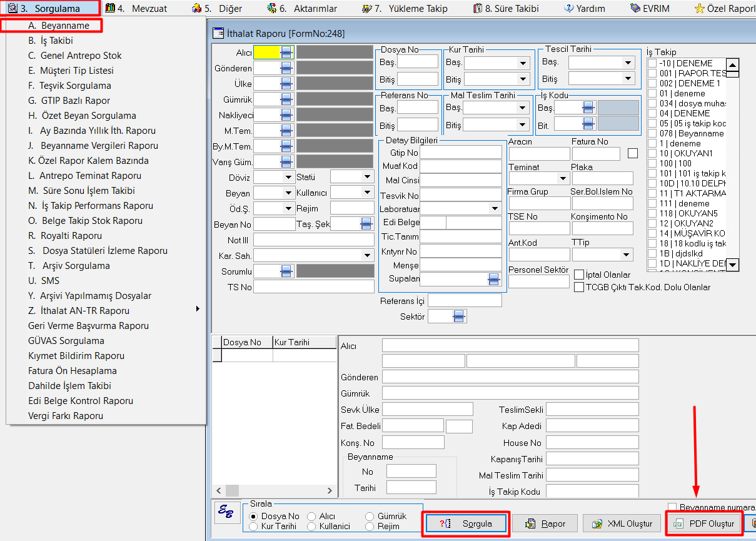The height and width of the screenshot is (541, 756).
Task: Select Teşvik Sorgulama from the menu
Action: coord(69,86)
